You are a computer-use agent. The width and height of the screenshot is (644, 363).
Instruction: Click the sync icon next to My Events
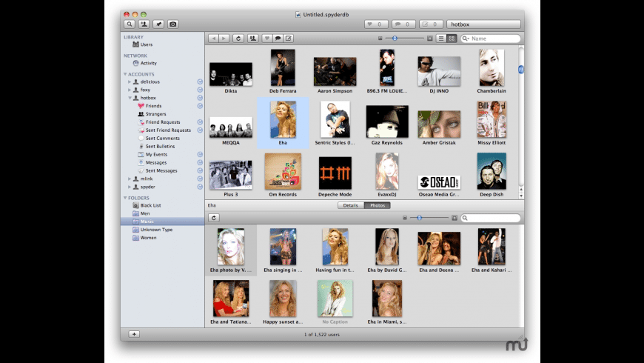click(x=200, y=155)
